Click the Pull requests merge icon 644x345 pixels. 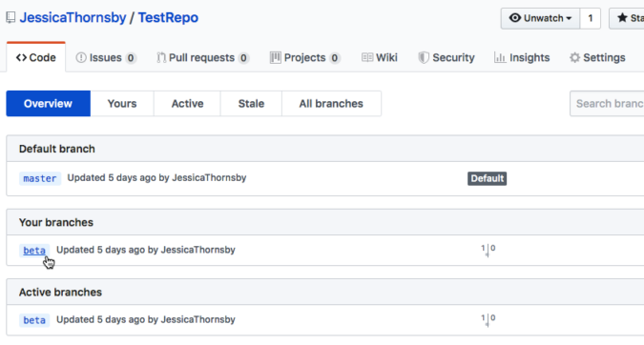coord(161,57)
